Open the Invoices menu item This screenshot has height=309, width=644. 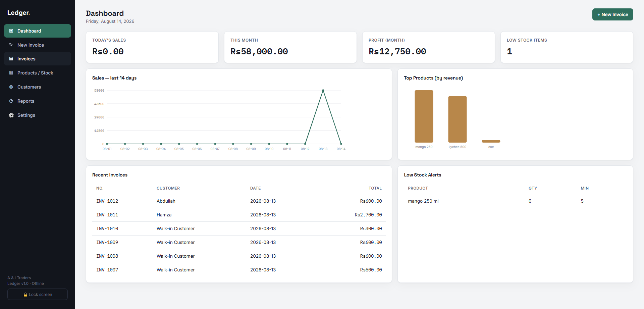point(38,59)
